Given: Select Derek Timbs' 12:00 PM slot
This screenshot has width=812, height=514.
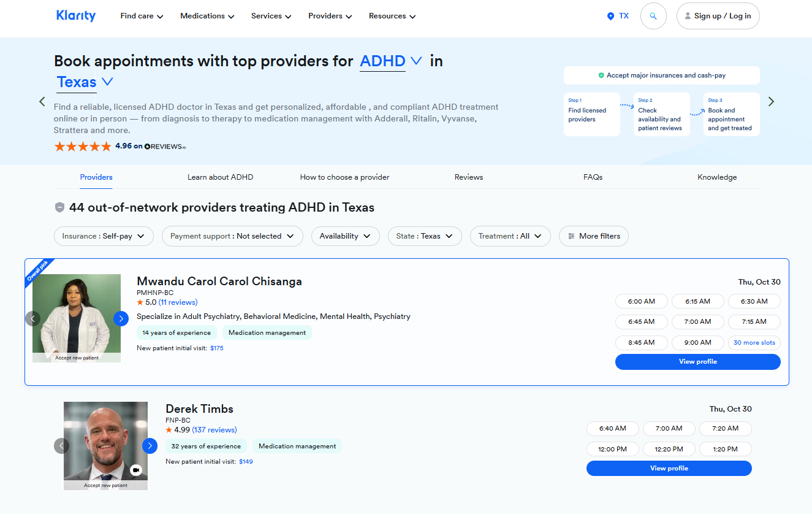Looking at the screenshot, I should click(613, 450).
